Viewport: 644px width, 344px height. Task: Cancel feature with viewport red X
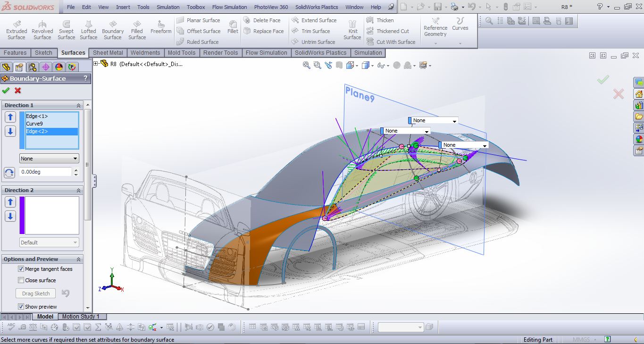click(619, 94)
